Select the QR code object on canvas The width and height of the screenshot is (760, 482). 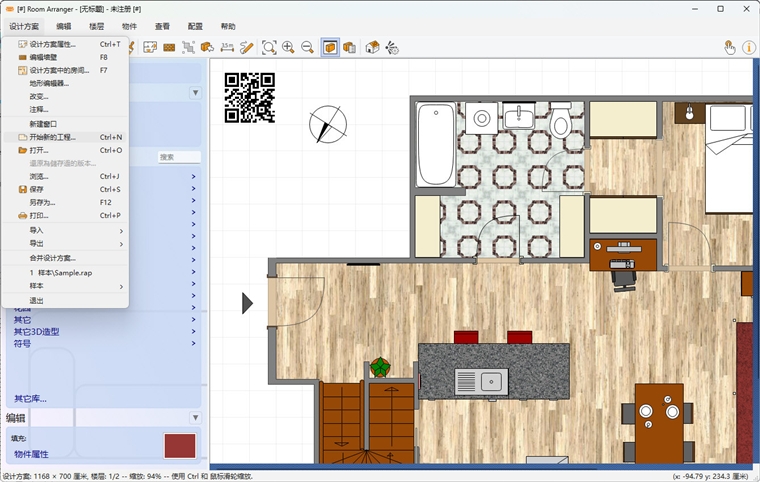(x=250, y=97)
